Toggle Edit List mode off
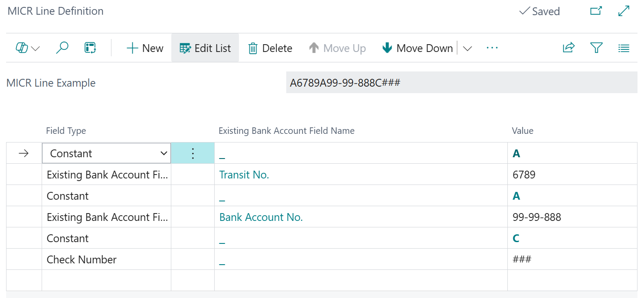 click(x=205, y=48)
